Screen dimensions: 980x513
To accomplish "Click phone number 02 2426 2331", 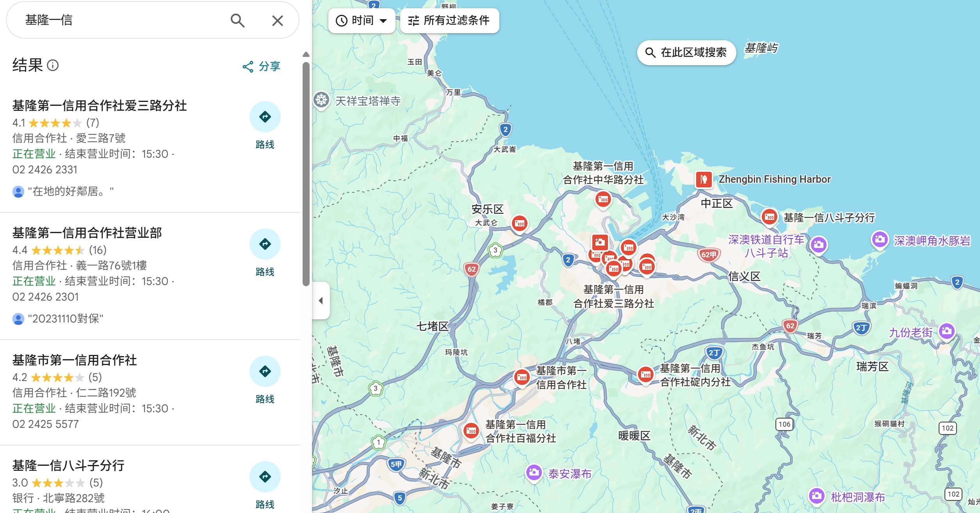I will coord(45,170).
